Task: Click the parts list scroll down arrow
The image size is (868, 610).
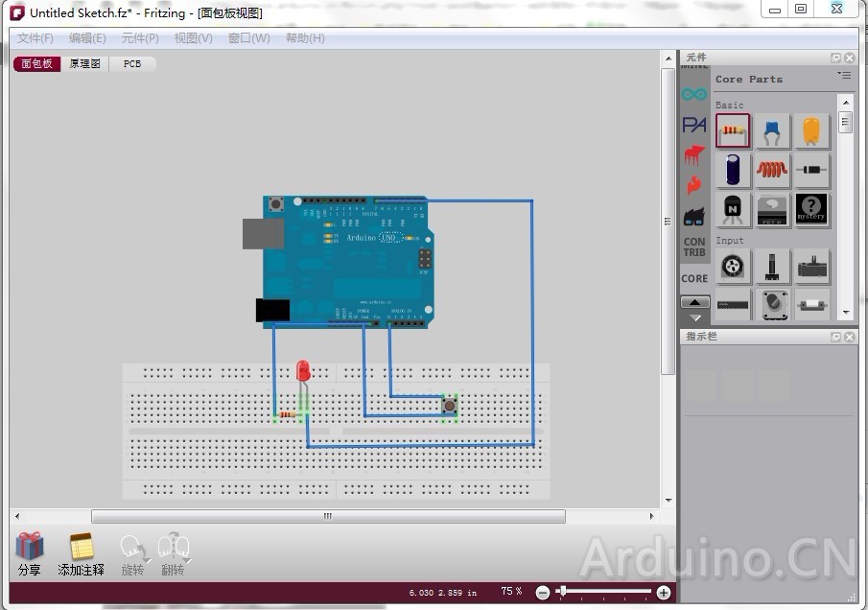Action: click(845, 313)
